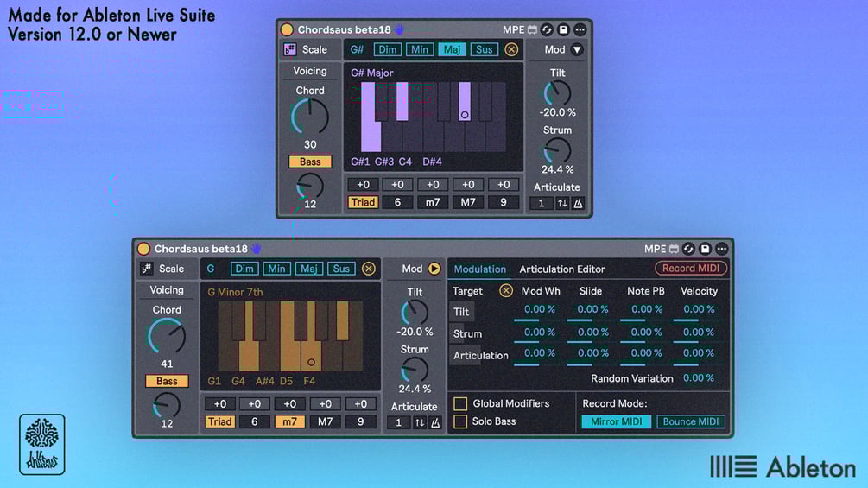Click the first +0 offset box in upper device
Image resolution: width=868 pixels, height=488 pixels.
[363, 184]
